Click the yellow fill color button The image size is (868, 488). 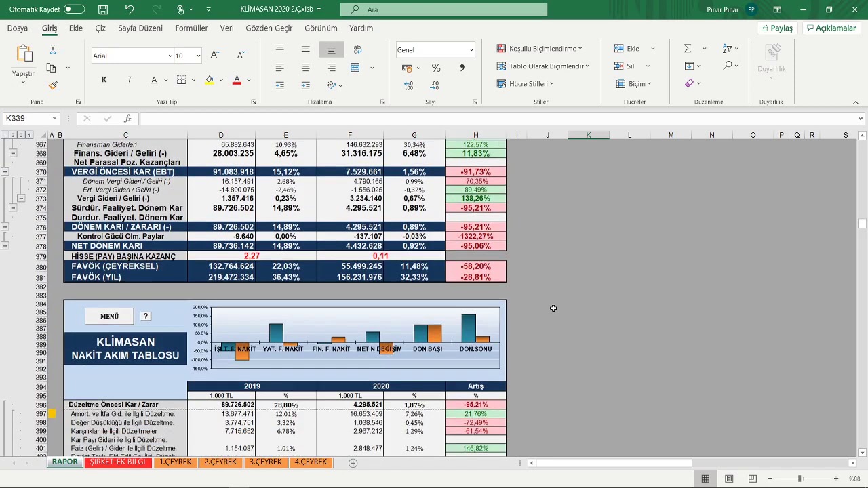pyautogui.click(x=210, y=80)
